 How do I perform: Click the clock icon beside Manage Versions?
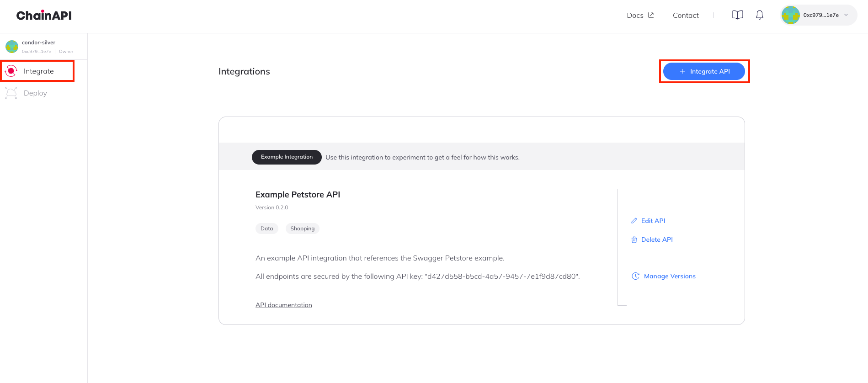635,276
